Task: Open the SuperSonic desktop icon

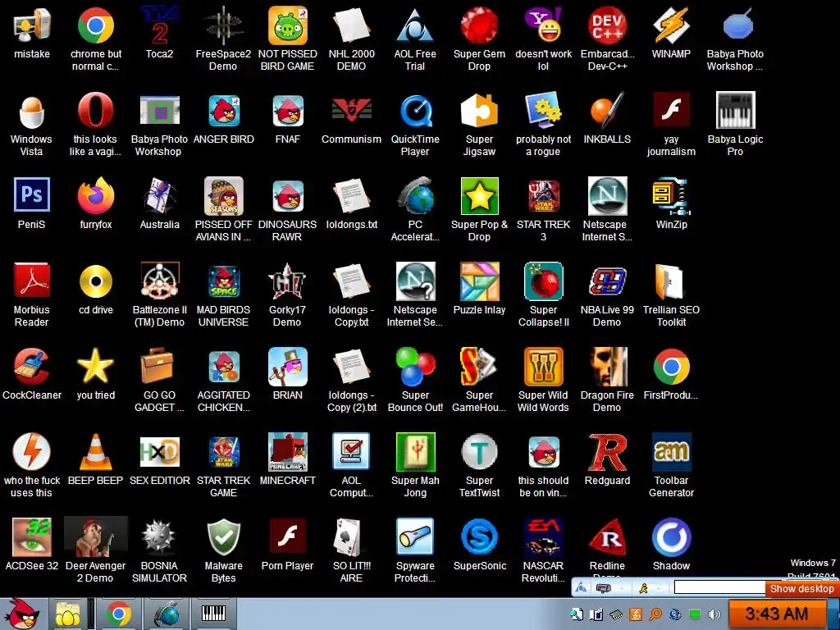Action: 479,536
